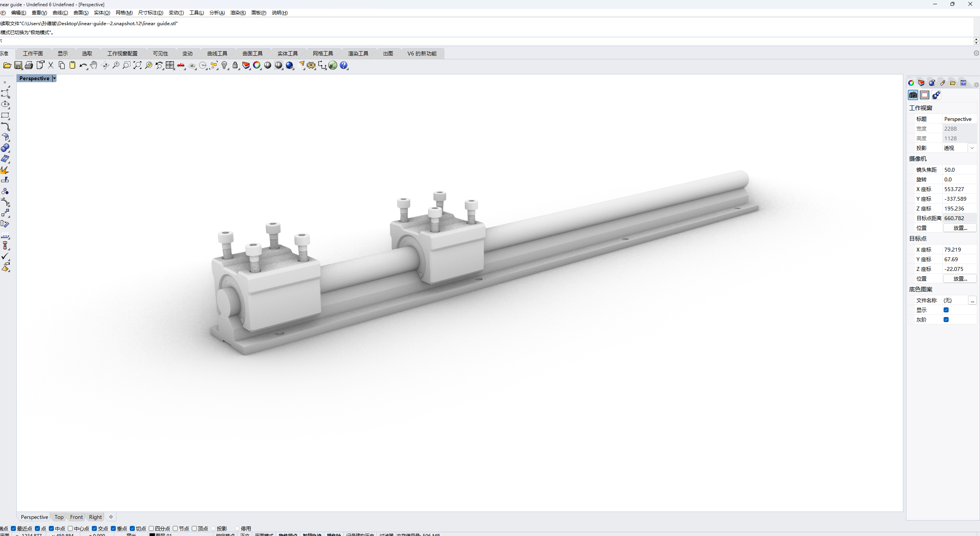Click the camera X 座标 field 553.727
The image size is (980, 536).
click(x=959, y=189)
